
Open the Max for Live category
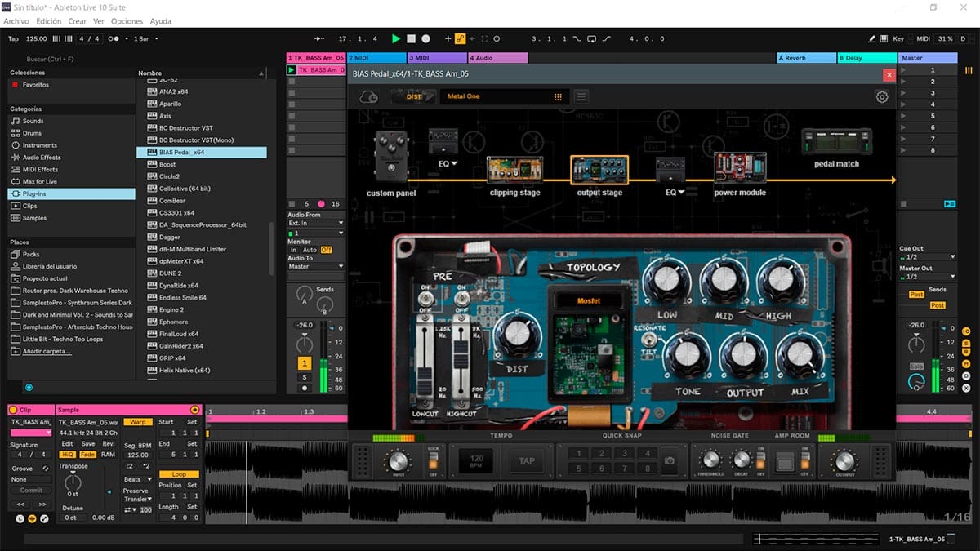[x=39, y=181]
